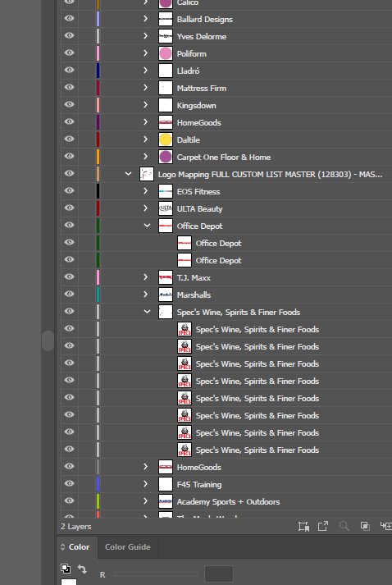392x585 pixels.
Task: Select the Poliform layer name
Action: pos(191,53)
